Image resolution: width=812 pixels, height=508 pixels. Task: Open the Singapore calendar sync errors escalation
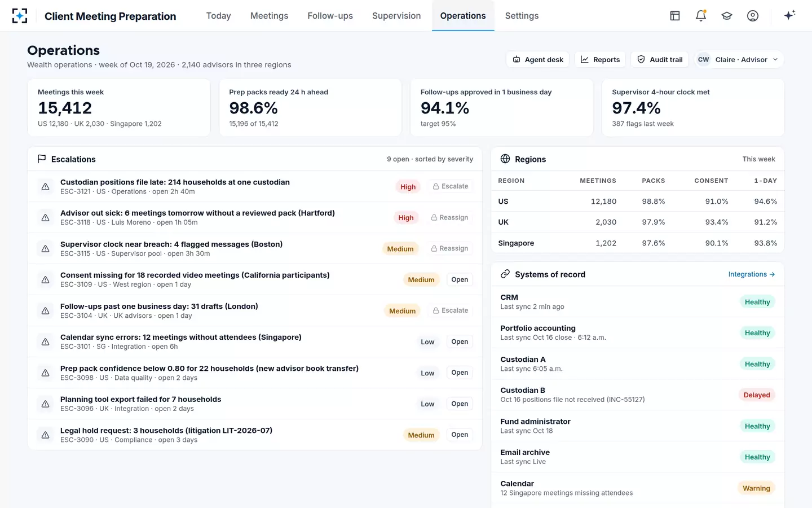coord(460,341)
